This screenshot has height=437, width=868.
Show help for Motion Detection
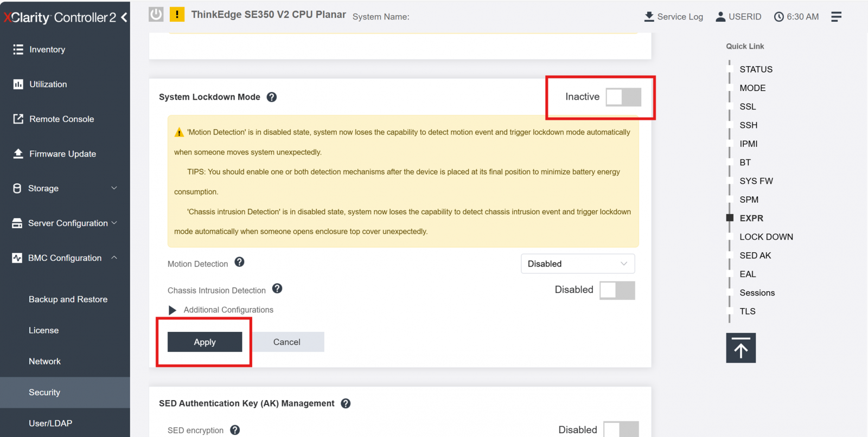[239, 262]
